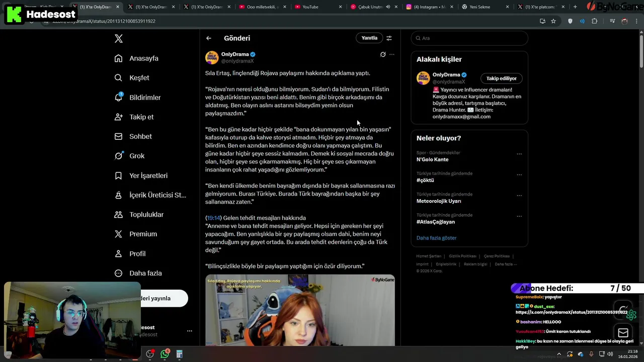Open #çöktü trend
This screenshot has height=362, width=644.
425,180
